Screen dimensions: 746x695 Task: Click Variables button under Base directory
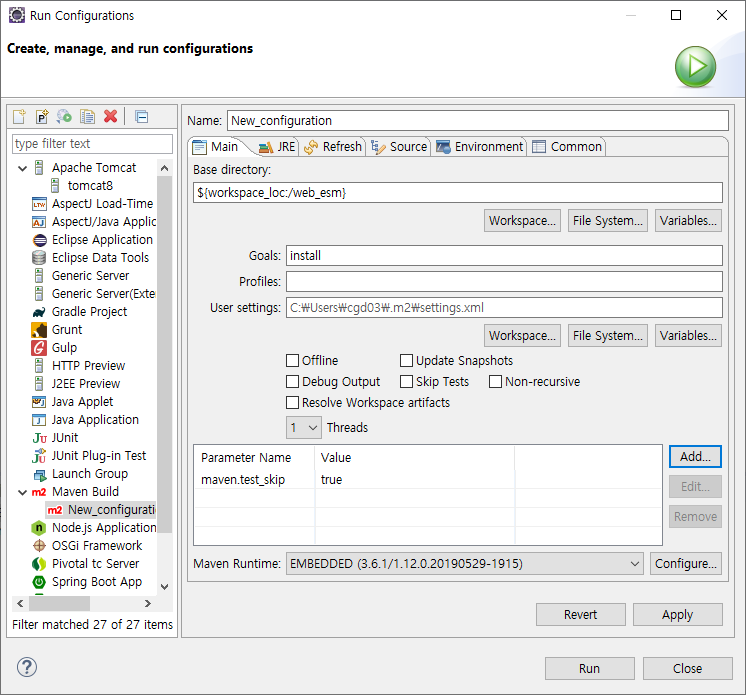688,221
